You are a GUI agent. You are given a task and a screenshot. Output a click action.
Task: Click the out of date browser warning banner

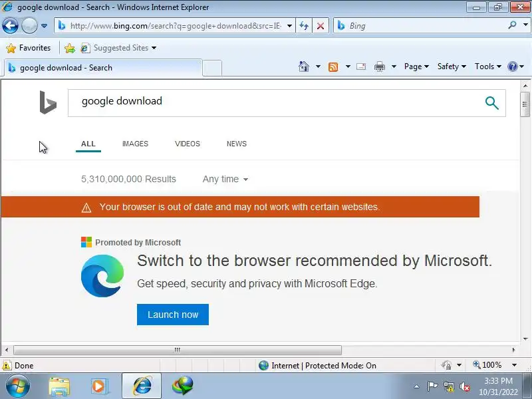pos(240,207)
